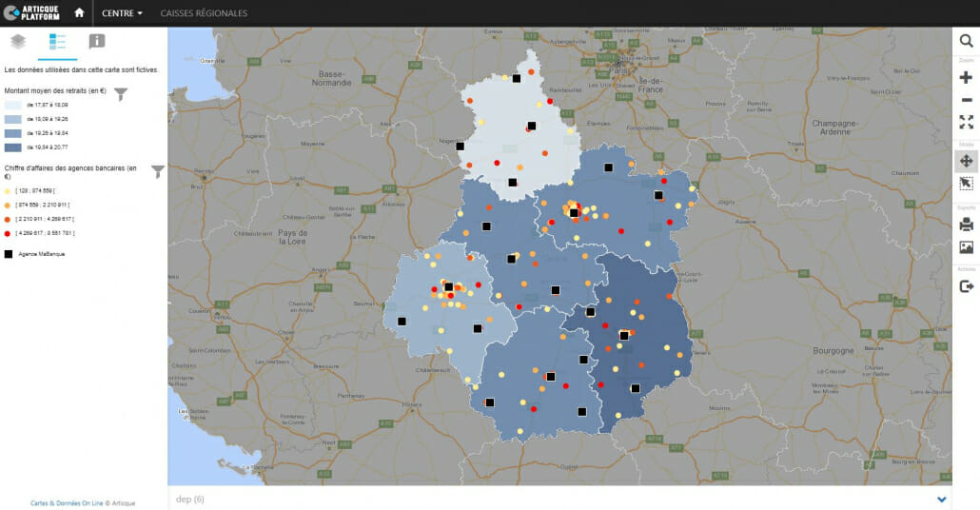
Task: Click 'Montant moyen des retraits' legend title
Action: (x=55, y=91)
